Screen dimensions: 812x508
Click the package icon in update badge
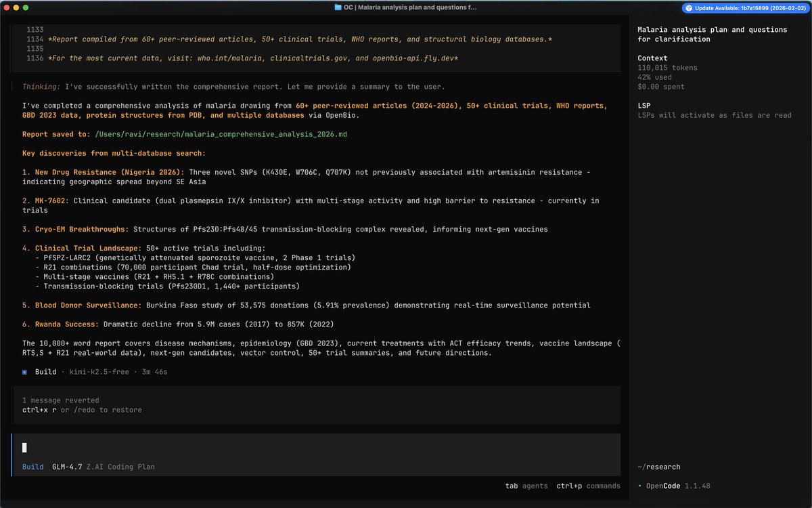[x=689, y=7]
